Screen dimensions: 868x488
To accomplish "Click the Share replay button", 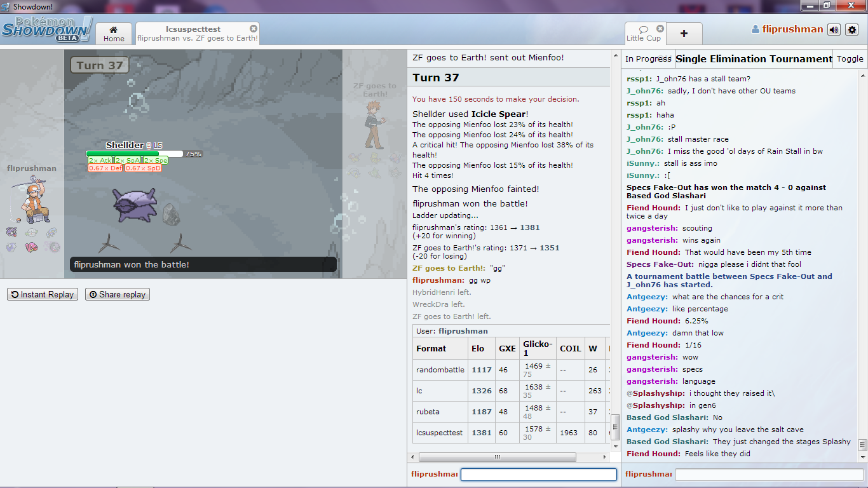I will 118,294.
